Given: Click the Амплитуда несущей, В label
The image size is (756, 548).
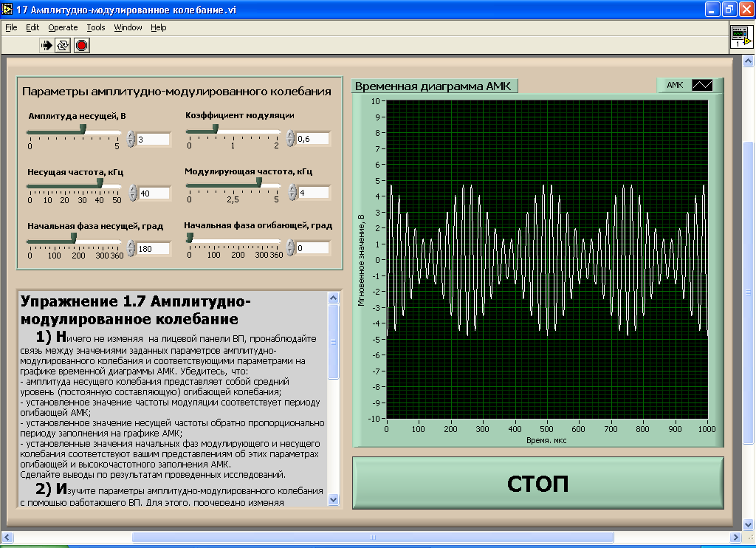Looking at the screenshot, I should 77,116.
